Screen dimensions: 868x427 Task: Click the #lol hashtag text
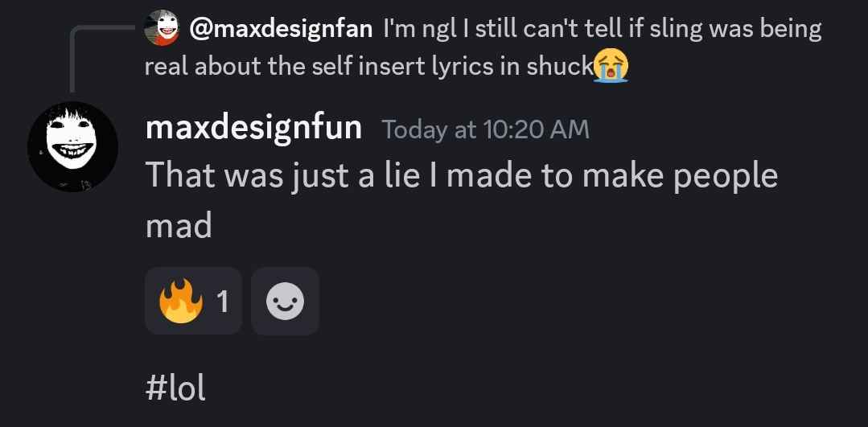175,388
